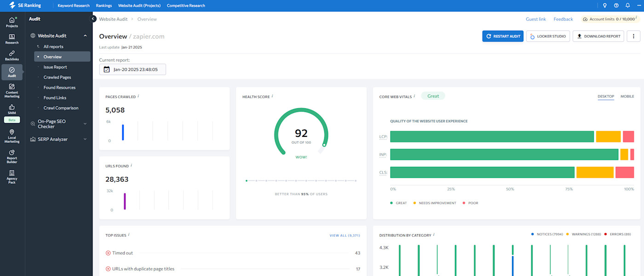Toggle Warnings (1288) legend item
The width and height of the screenshot is (644, 276).
tap(583, 235)
